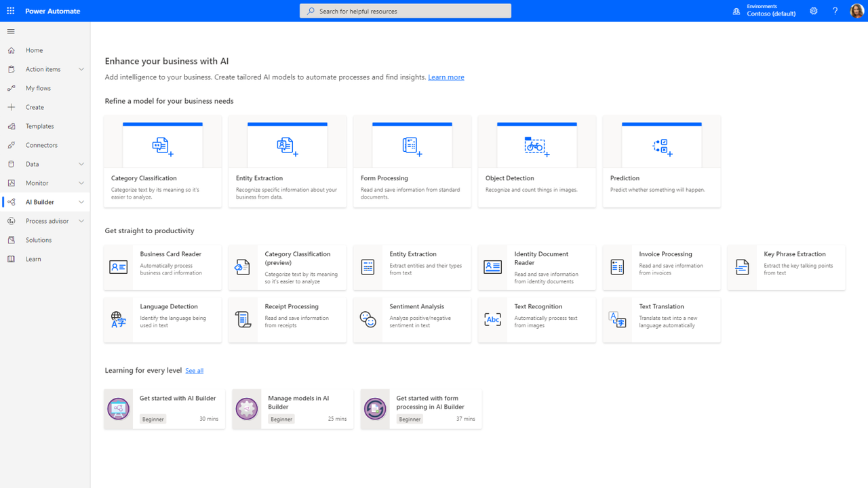This screenshot has width=868, height=488.
Task: Open the app launcher waffle icon
Action: click(11, 11)
